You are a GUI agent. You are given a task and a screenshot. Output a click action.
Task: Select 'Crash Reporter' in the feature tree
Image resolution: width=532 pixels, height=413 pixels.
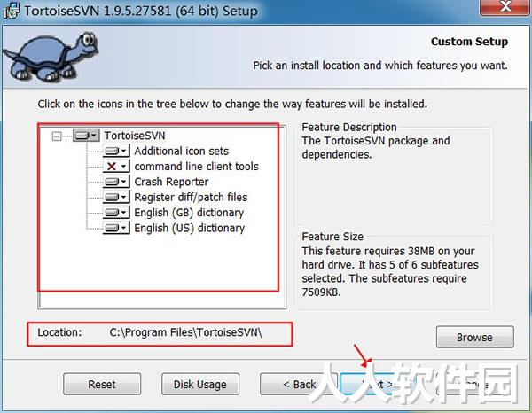tap(171, 182)
